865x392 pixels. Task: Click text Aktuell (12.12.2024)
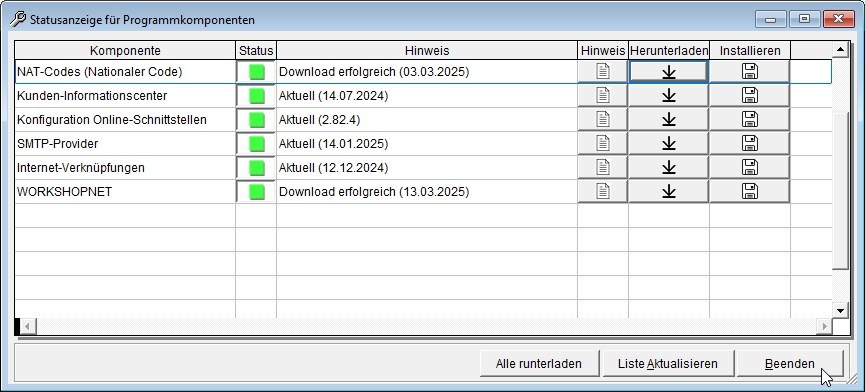[333, 168]
